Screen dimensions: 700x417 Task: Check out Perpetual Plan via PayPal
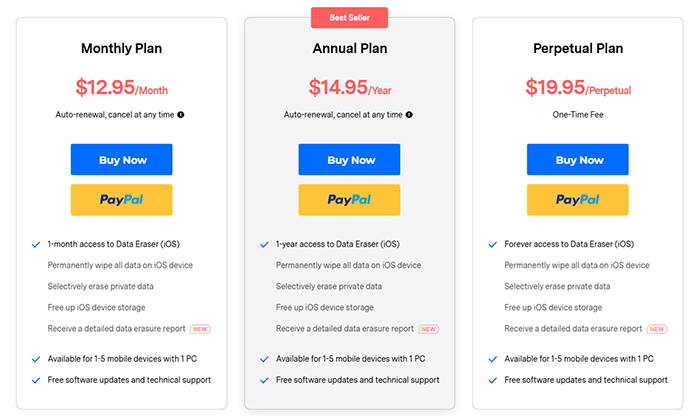pyautogui.click(x=578, y=200)
